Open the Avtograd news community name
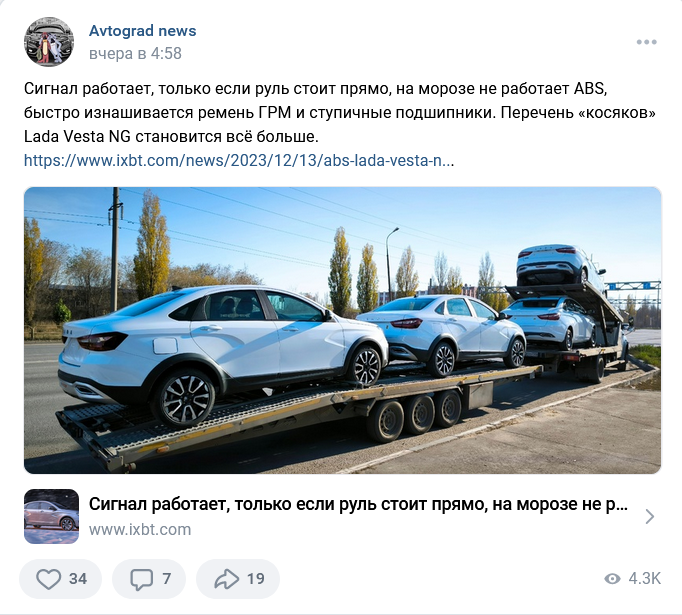Screen dimensions: 682x615 tap(143, 31)
